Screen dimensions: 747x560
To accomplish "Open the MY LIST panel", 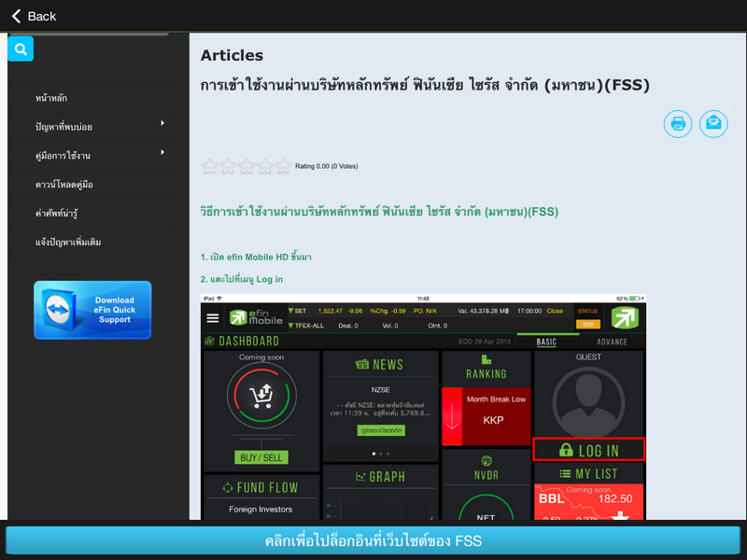I will click(x=588, y=474).
